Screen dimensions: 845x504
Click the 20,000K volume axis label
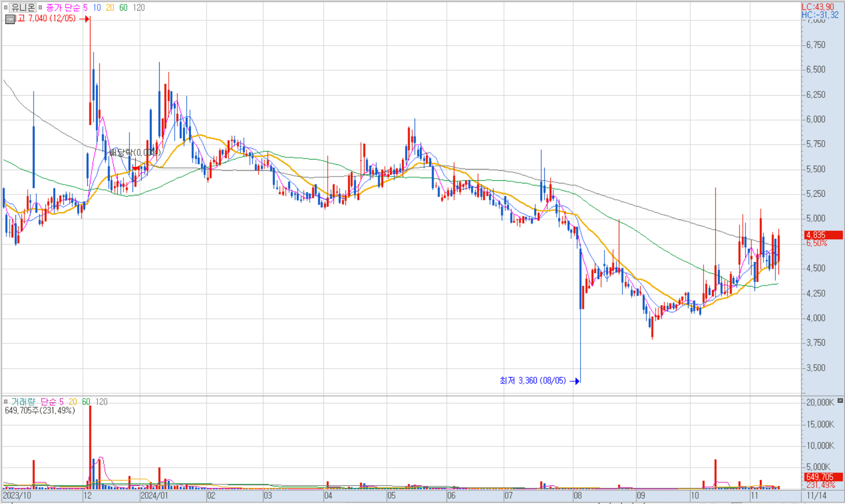coord(820,402)
